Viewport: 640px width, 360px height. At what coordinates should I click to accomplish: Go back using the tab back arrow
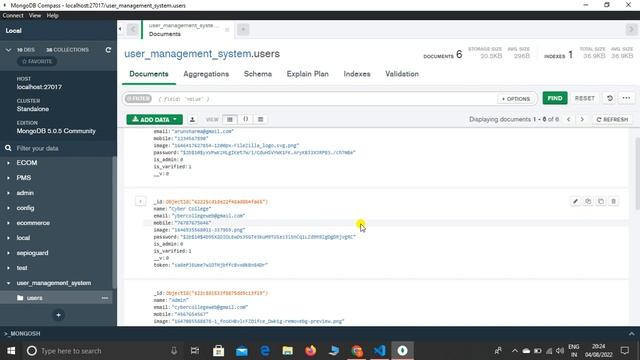[132, 29]
